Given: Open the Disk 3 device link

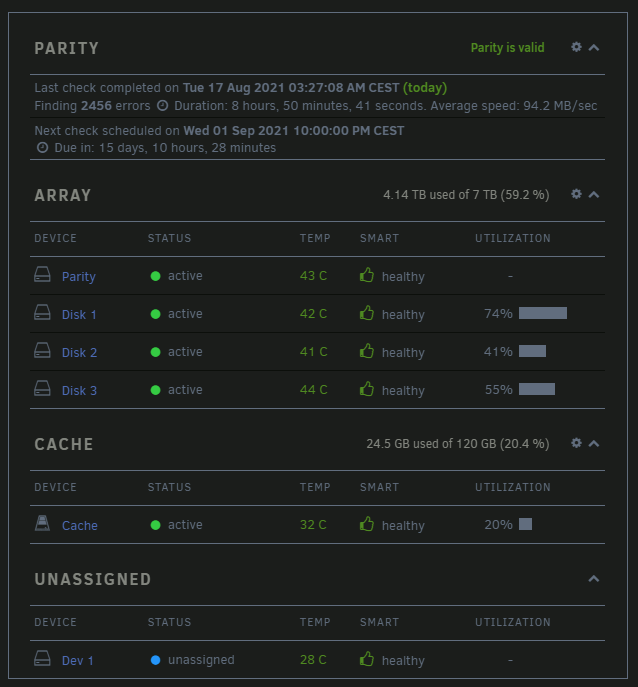Looking at the screenshot, I should (x=79, y=390).
